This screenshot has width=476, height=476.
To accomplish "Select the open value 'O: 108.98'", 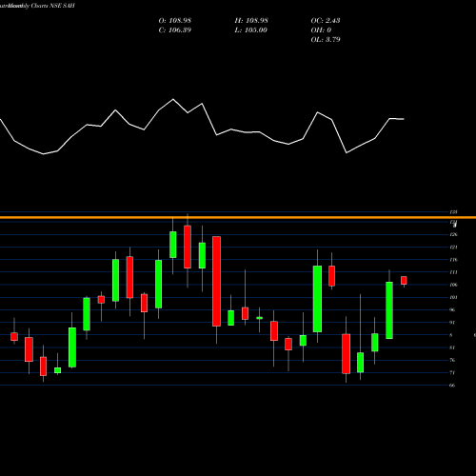I will coord(175,20).
